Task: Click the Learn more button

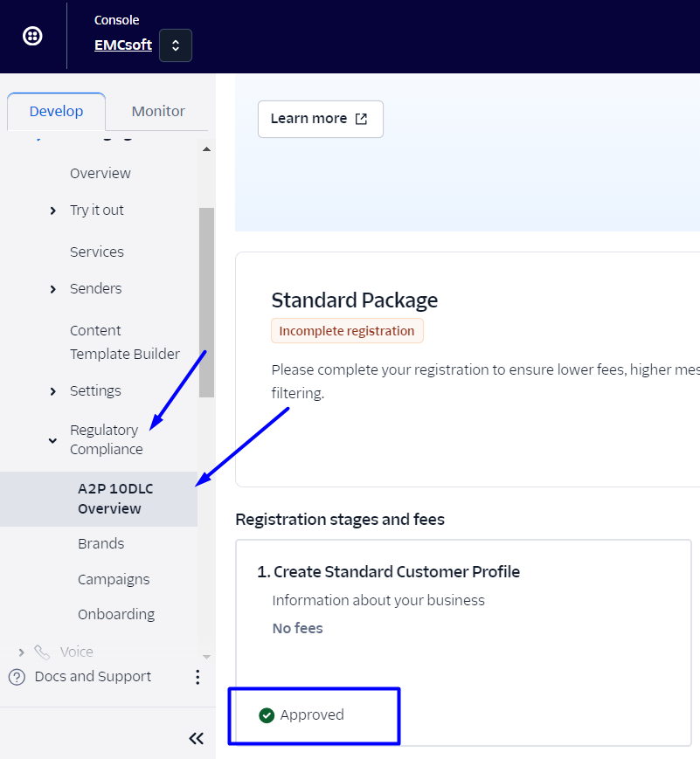Action: (x=320, y=119)
